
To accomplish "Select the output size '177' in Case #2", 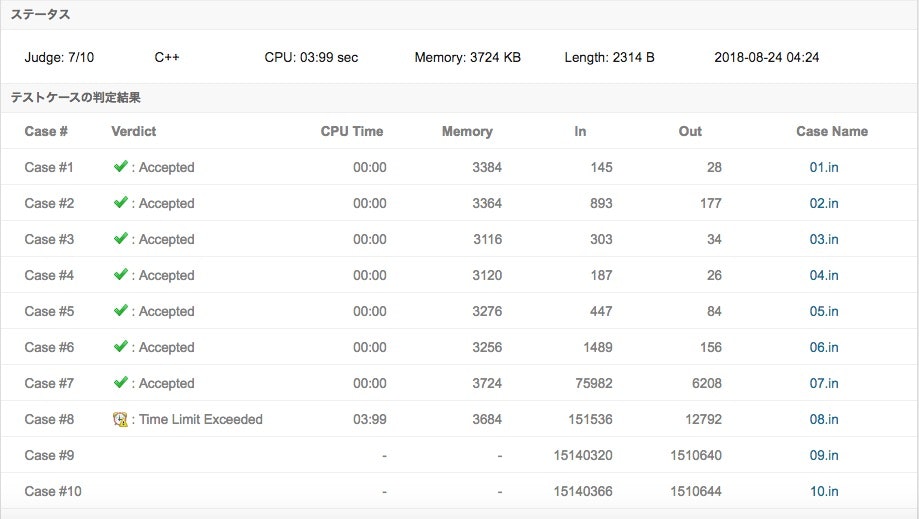I will (x=710, y=203).
